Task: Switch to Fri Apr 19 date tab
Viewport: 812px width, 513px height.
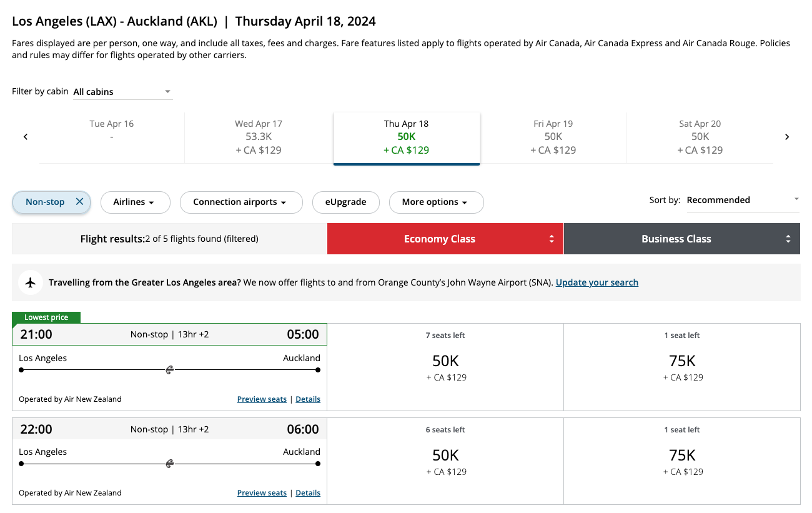Action: [553, 137]
